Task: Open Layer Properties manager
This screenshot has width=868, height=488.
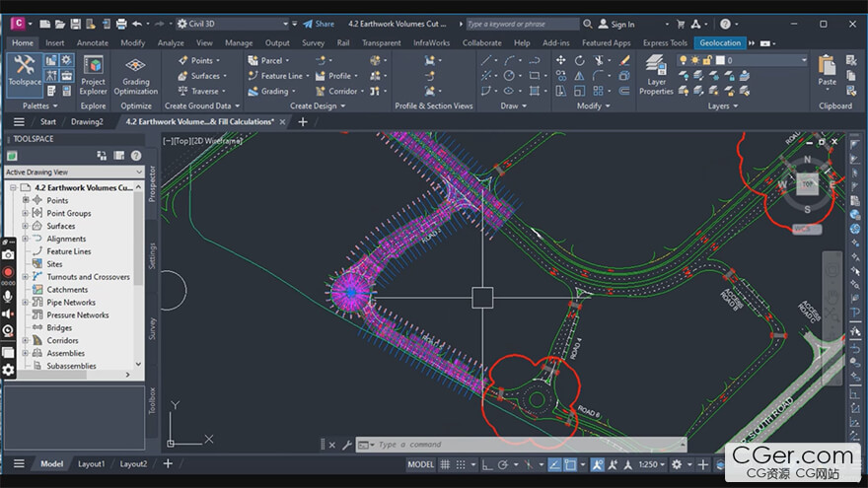Action: point(656,73)
